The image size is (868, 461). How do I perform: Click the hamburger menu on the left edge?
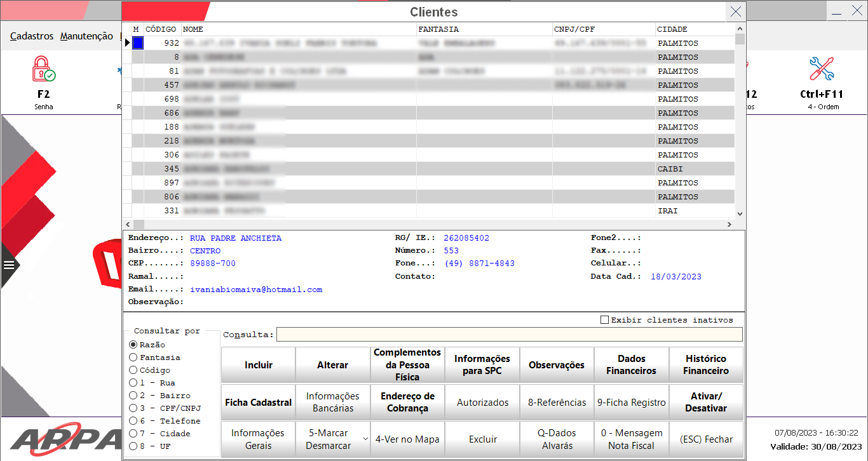(9, 265)
